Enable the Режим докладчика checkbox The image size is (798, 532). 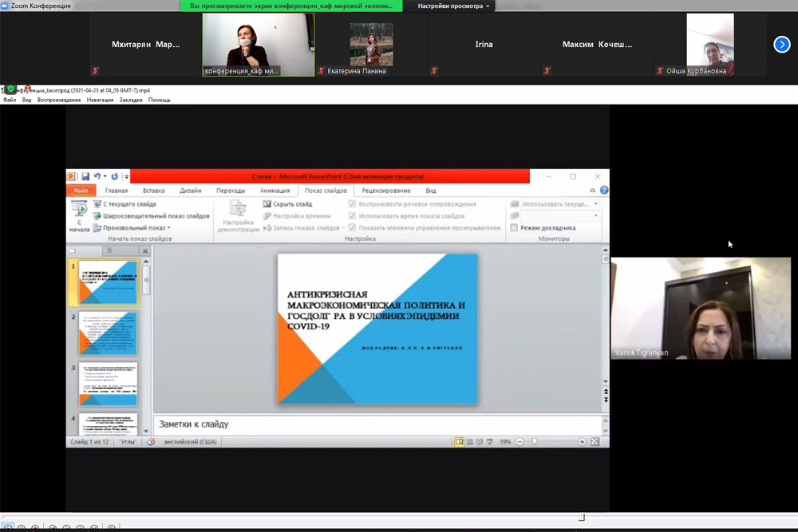(514, 228)
